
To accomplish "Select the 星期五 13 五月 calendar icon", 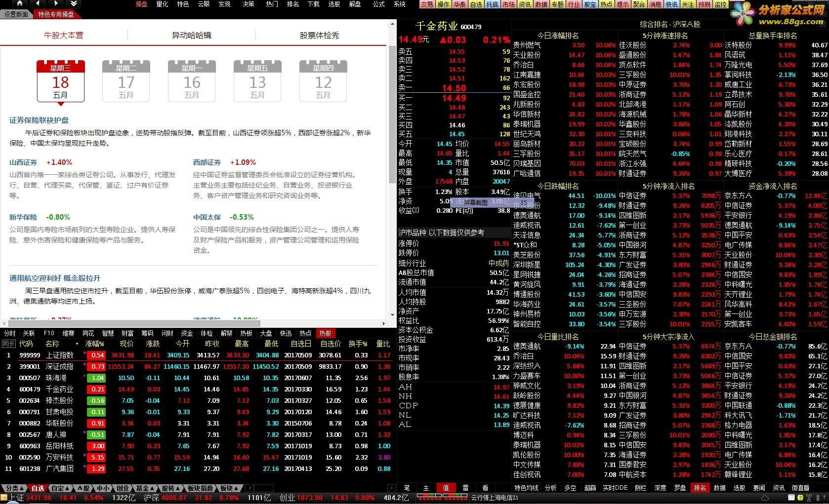I will tap(257, 81).
